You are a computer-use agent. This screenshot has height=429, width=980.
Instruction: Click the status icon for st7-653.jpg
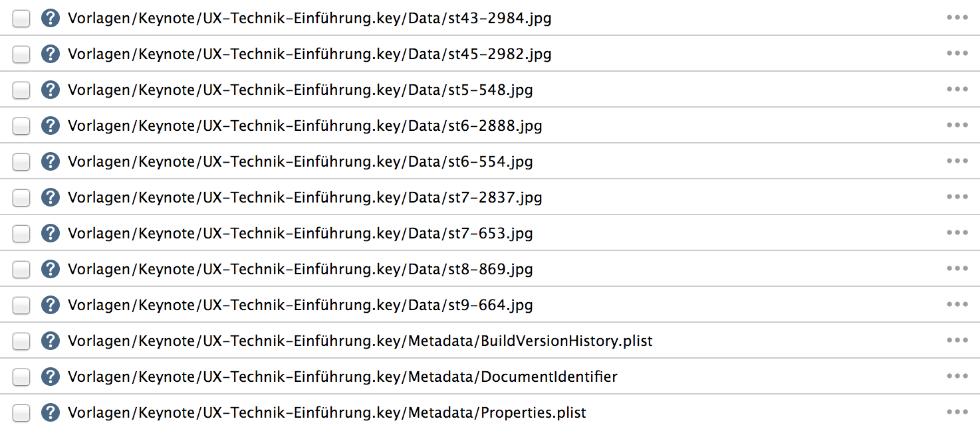click(x=51, y=233)
